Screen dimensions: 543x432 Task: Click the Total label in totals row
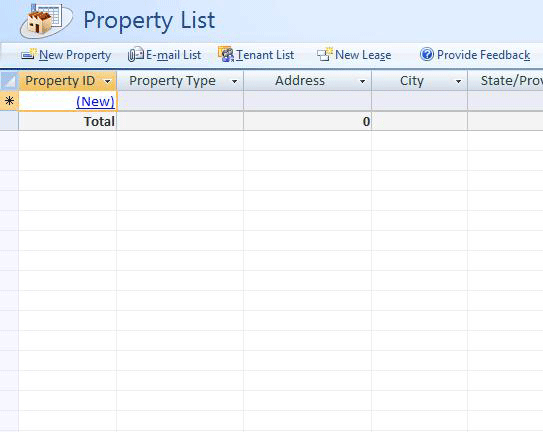[x=99, y=122]
